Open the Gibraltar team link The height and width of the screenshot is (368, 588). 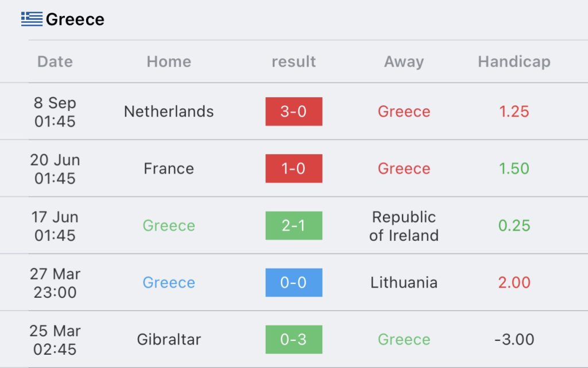tap(169, 339)
